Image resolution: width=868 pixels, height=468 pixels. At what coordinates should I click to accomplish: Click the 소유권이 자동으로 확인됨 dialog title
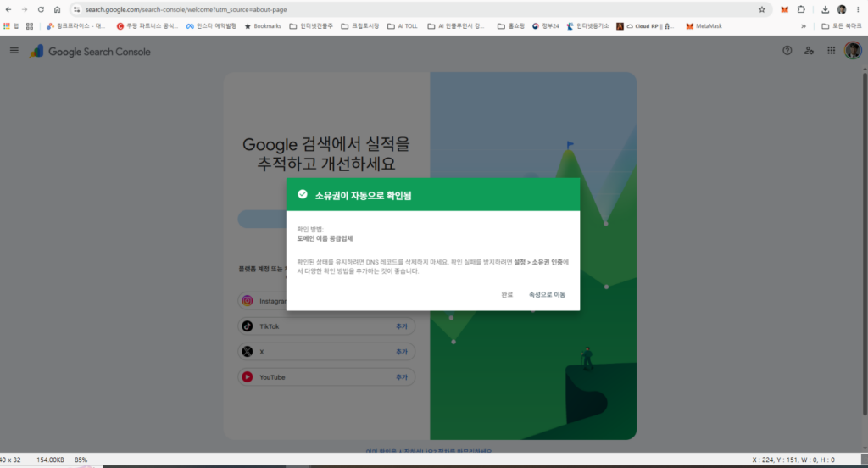coord(363,196)
